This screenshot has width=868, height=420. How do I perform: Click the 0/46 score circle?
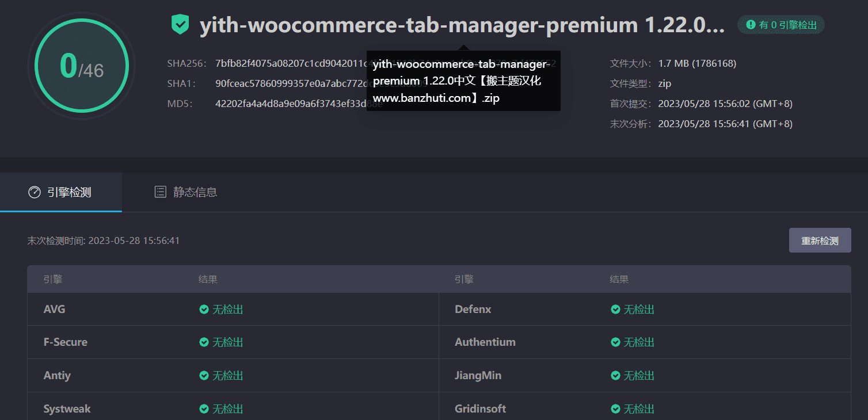81,66
